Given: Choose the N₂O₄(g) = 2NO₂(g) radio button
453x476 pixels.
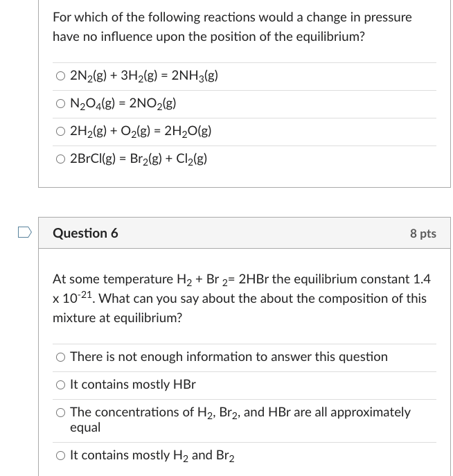Looking at the screenshot, I should pos(60,104).
